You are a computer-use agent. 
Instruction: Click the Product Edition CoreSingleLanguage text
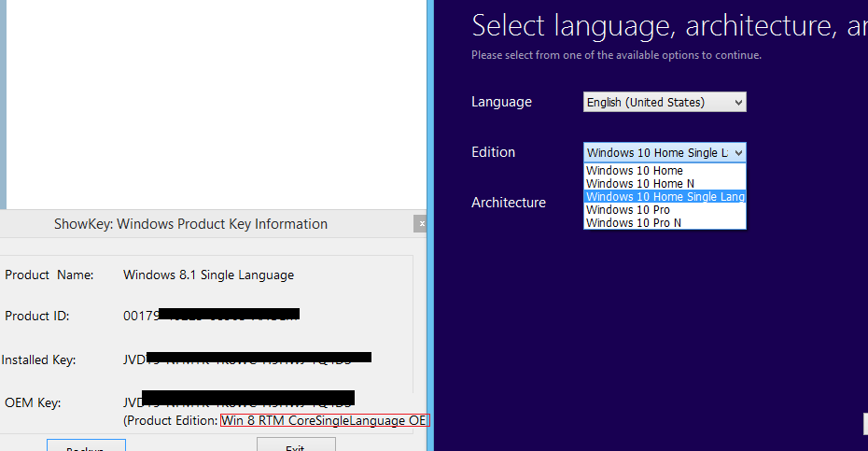pyautogui.click(x=325, y=420)
